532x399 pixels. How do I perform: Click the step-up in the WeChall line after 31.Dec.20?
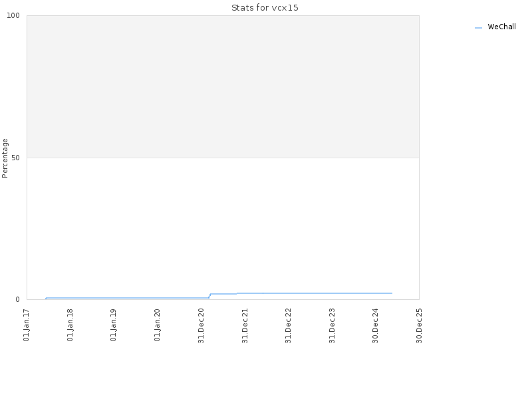[209, 296]
